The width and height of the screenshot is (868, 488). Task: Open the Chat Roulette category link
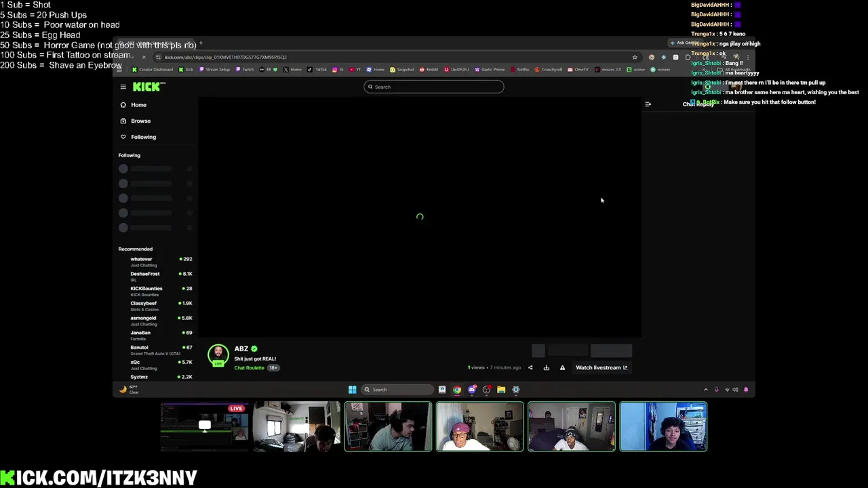(x=249, y=368)
